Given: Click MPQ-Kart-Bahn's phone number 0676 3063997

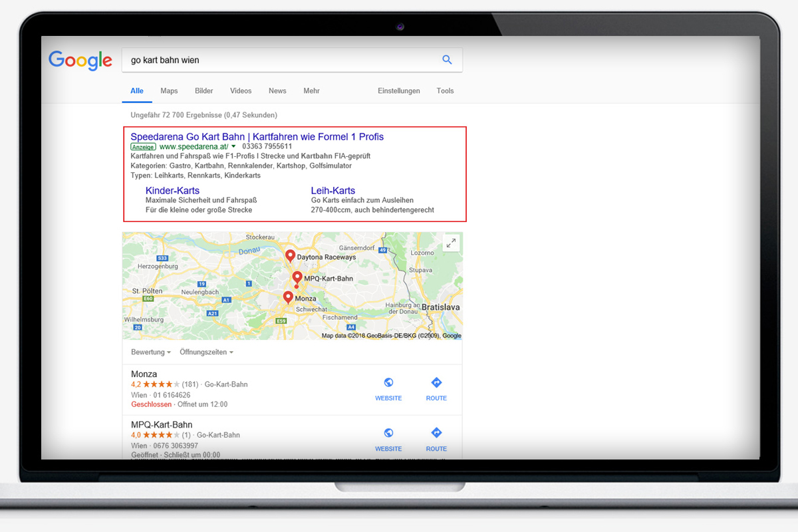Looking at the screenshot, I should (x=176, y=446).
